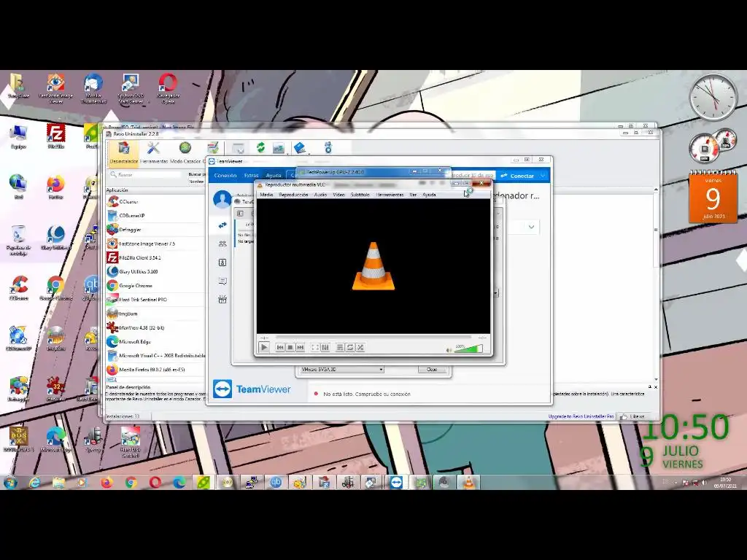
Task: Open VLC Medio menu
Action: (266, 195)
